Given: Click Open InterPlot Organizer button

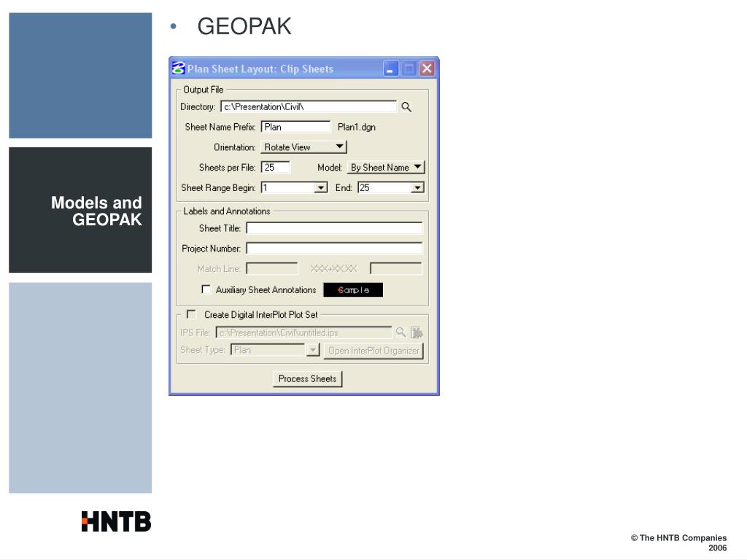Looking at the screenshot, I should [373, 351].
